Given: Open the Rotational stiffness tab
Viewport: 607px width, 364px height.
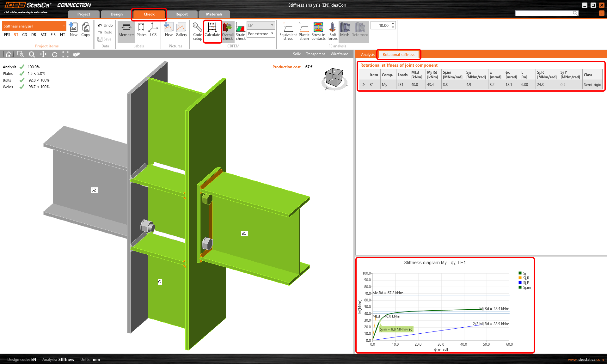Looking at the screenshot, I should 398,55.
